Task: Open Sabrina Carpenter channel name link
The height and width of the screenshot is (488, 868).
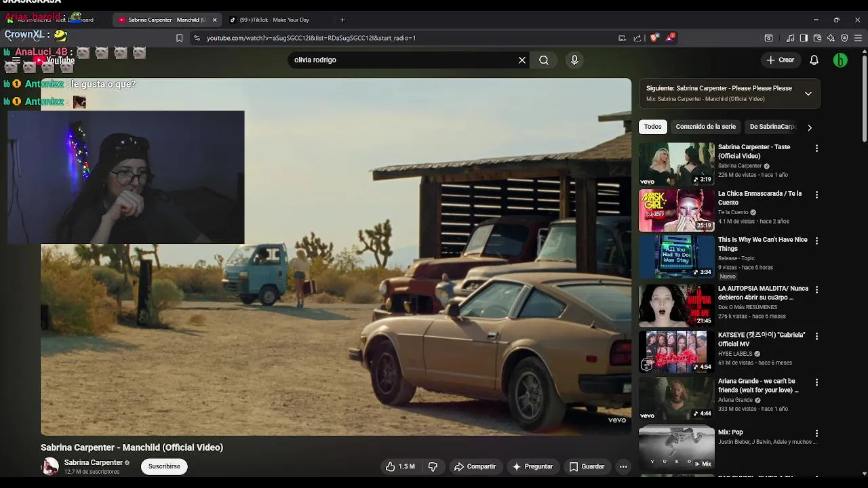Action: point(94,462)
